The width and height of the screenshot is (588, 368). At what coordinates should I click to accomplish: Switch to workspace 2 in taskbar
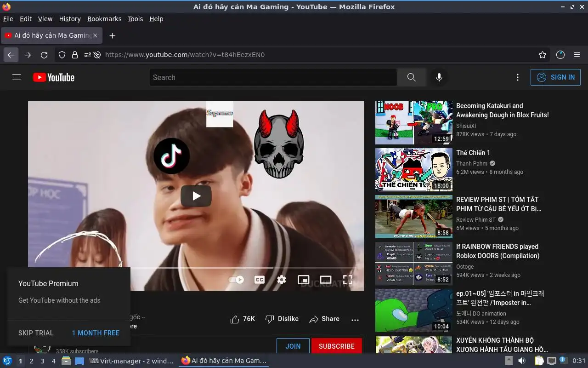tap(31, 361)
